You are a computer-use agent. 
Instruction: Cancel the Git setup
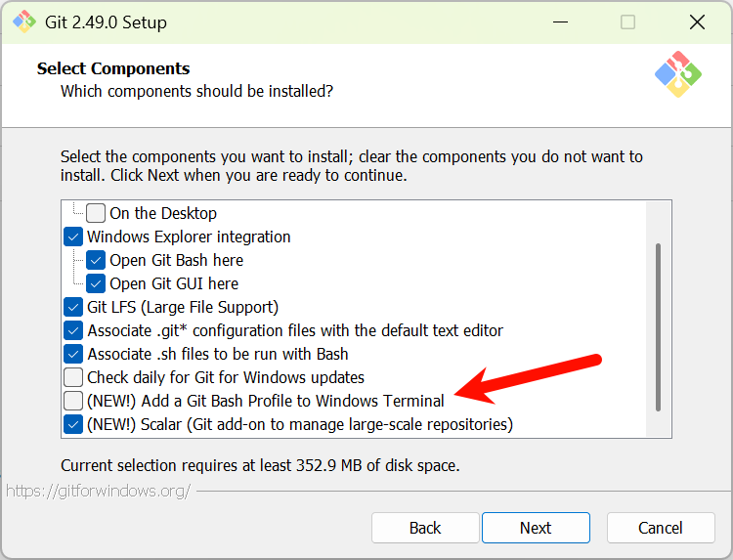tap(661, 528)
